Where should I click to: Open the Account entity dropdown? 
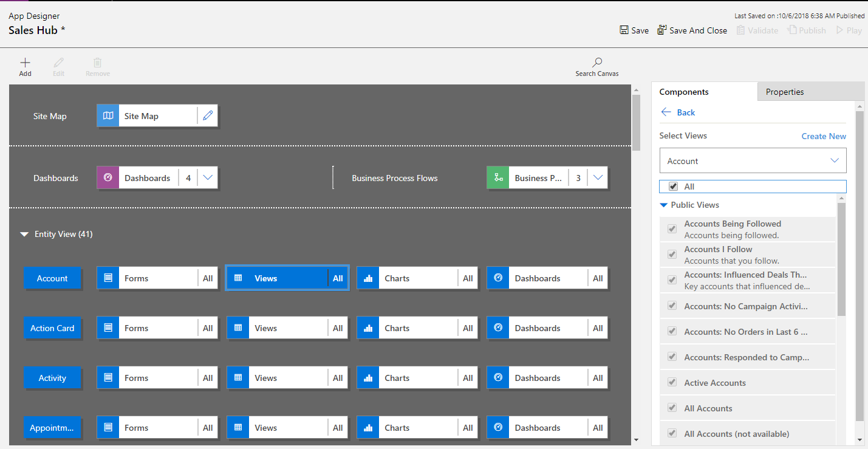(753, 160)
